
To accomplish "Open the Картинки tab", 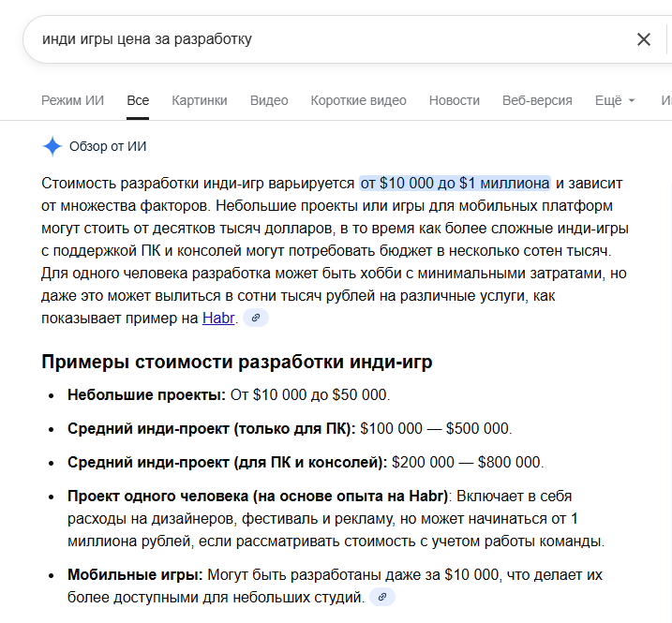I will point(200,100).
